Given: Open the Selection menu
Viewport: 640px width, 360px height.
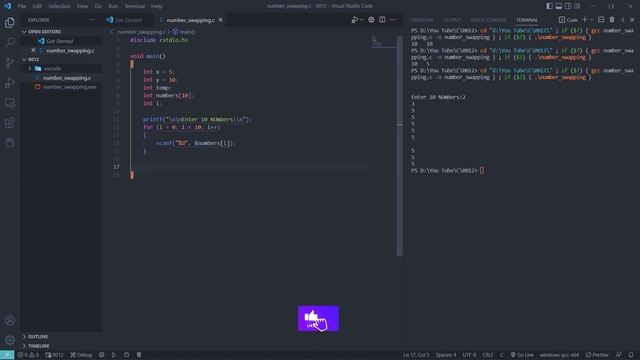Looking at the screenshot, I should pyautogui.click(x=59, y=6).
